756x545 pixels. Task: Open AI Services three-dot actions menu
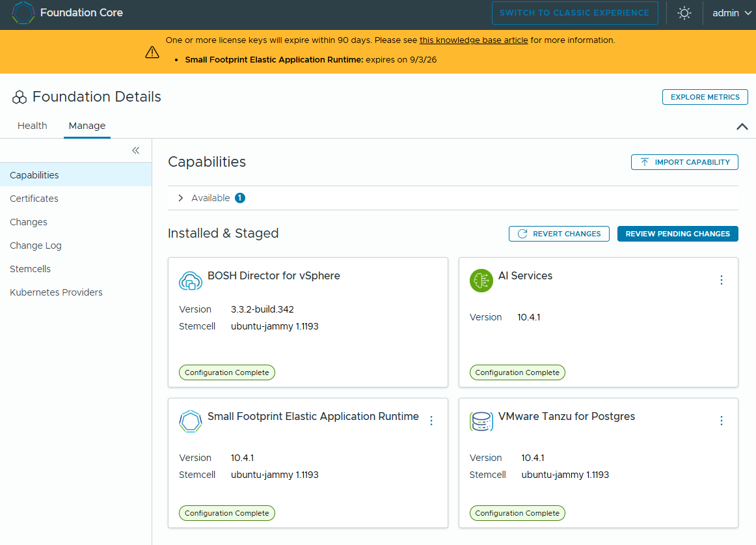(722, 280)
